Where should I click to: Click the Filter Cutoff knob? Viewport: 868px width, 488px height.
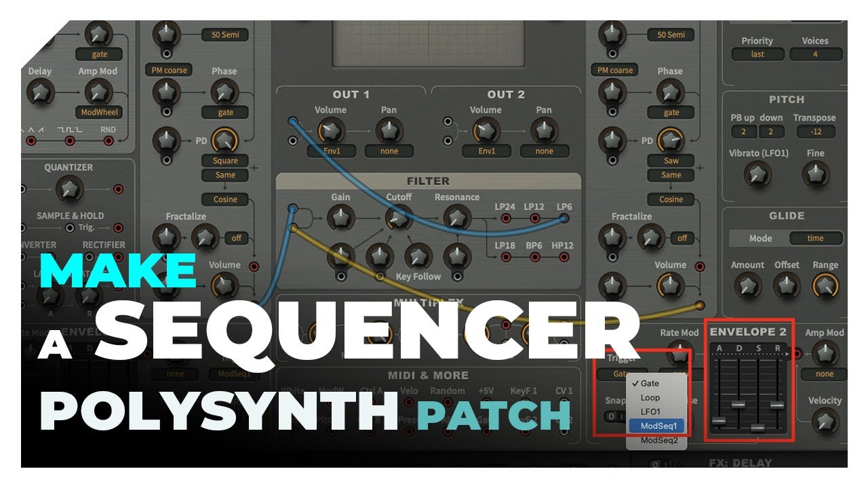[399, 218]
